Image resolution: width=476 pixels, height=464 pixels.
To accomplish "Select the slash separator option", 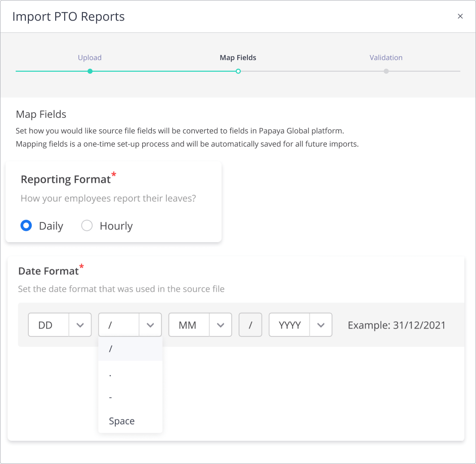I will tap(130, 348).
